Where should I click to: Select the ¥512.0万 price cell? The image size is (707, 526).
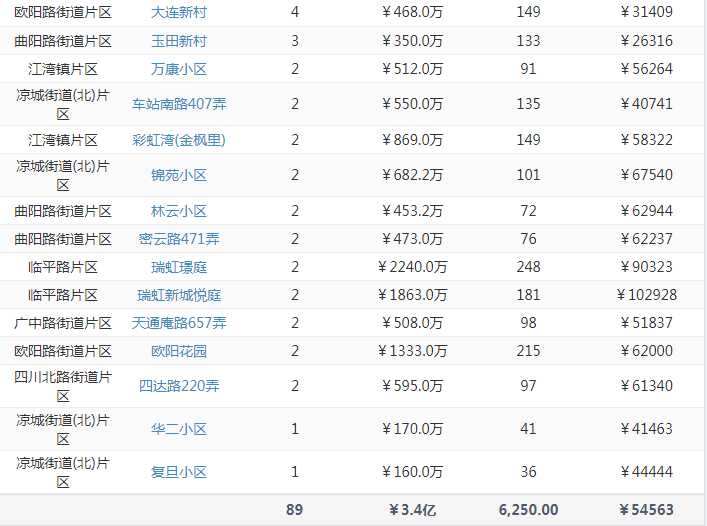click(x=413, y=69)
